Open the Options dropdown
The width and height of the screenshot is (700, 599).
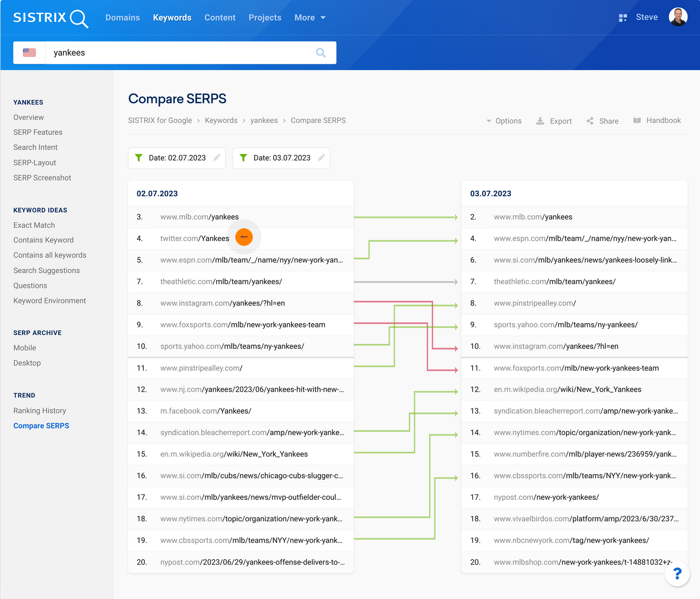504,121
